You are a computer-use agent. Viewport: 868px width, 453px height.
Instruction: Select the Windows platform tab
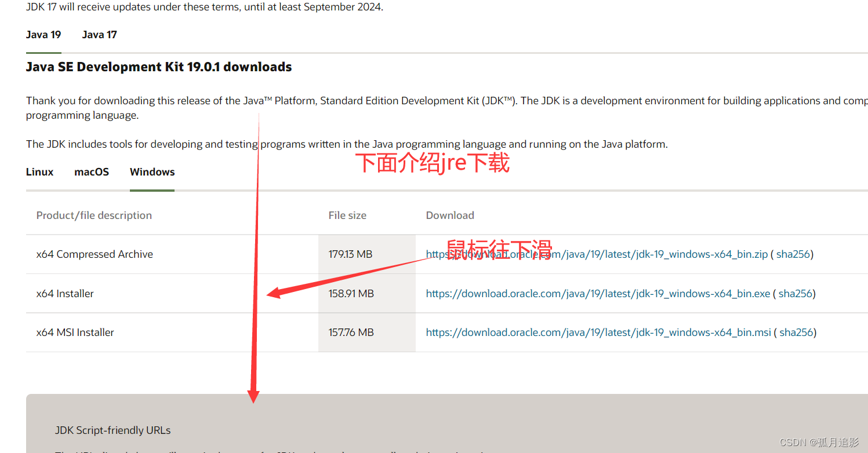[x=152, y=172]
